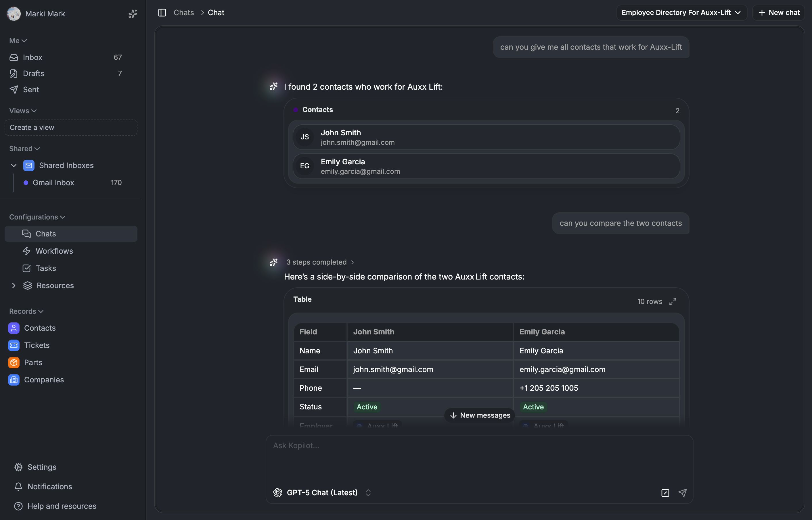Go to Workflows in Configurations
The height and width of the screenshot is (520, 812).
click(54, 251)
